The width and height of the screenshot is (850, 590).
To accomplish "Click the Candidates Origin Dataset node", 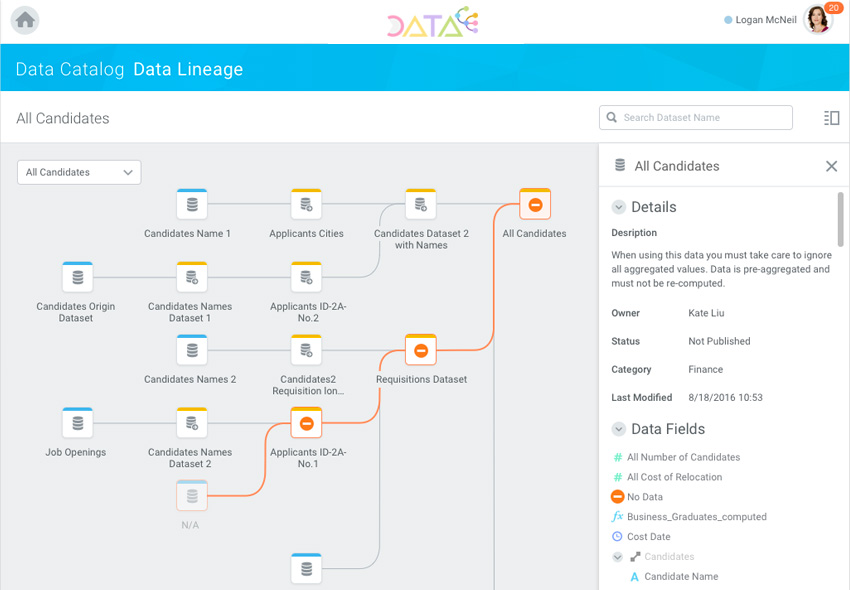I will [77, 278].
